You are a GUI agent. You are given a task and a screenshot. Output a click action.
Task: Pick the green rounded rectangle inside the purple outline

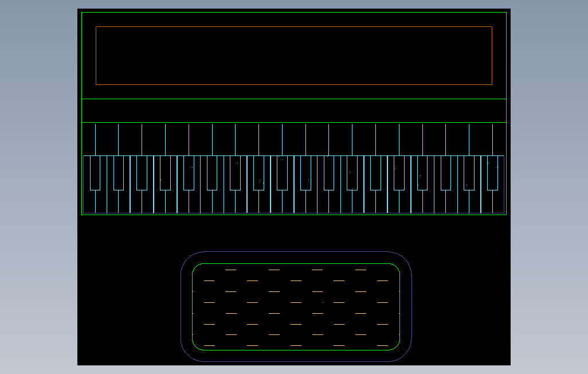pyautogui.click(x=296, y=307)
